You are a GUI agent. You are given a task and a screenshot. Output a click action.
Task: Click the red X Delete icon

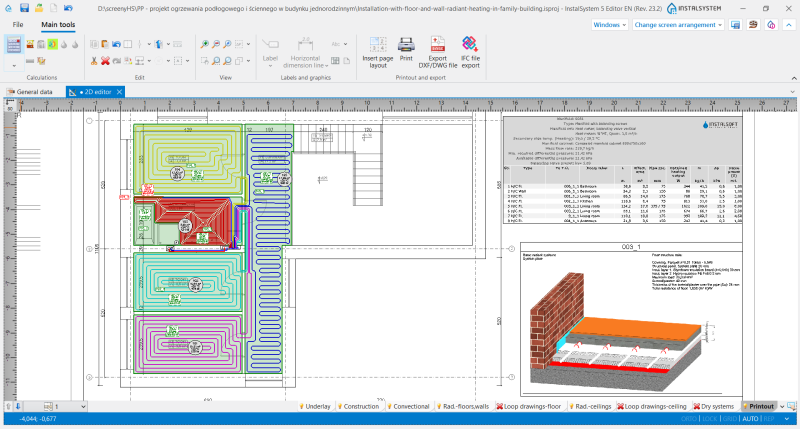105,61
